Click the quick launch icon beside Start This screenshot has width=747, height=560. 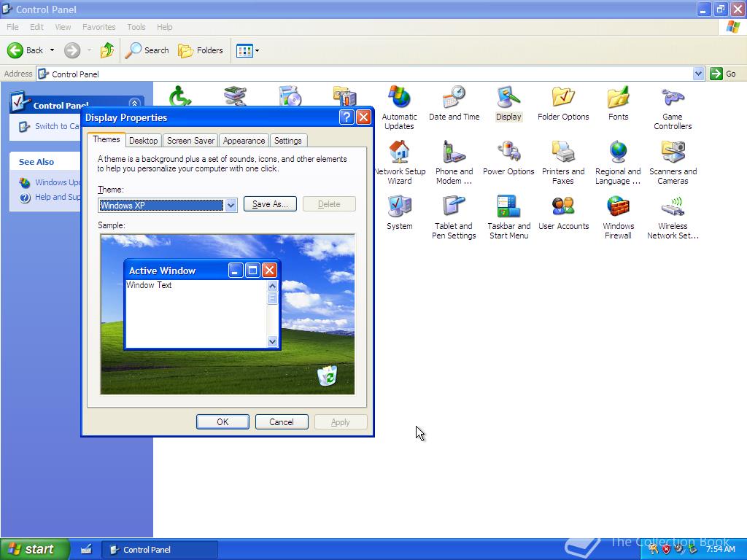(x=86, y=550)
